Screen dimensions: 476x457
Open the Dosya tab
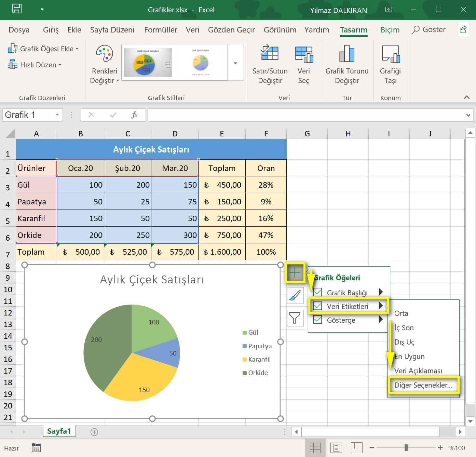coord(19,30)
